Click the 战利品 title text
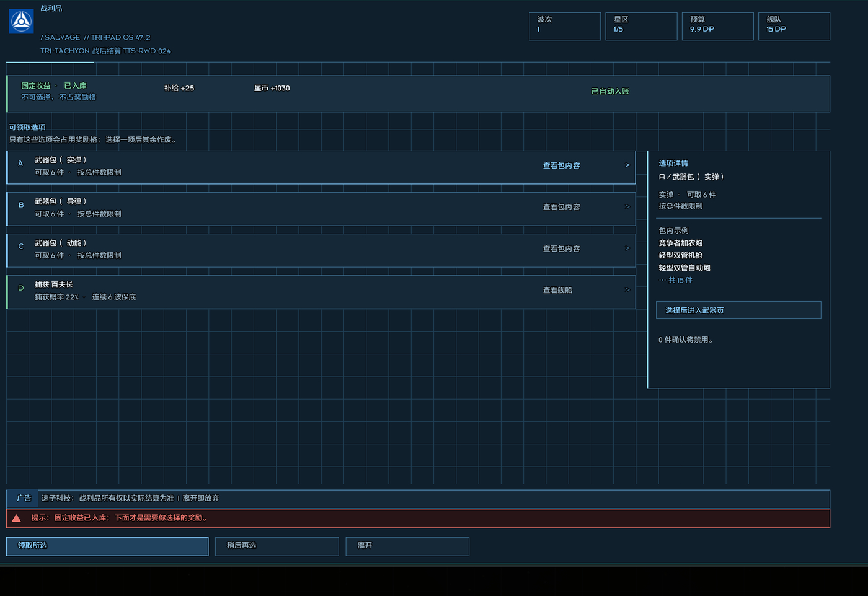This screenshot has width=868, height=596. [51, 8]
